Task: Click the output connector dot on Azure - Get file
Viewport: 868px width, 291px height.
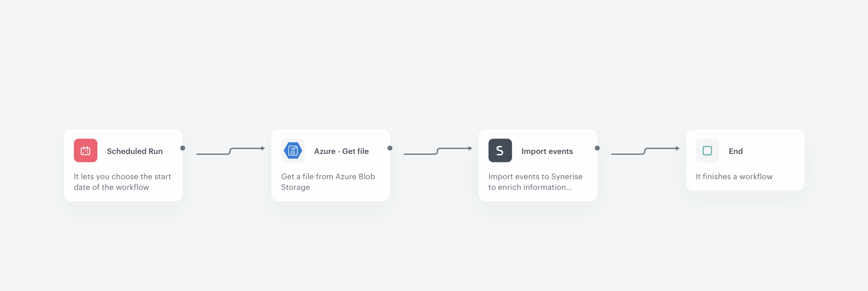Action: click(390, 149)
